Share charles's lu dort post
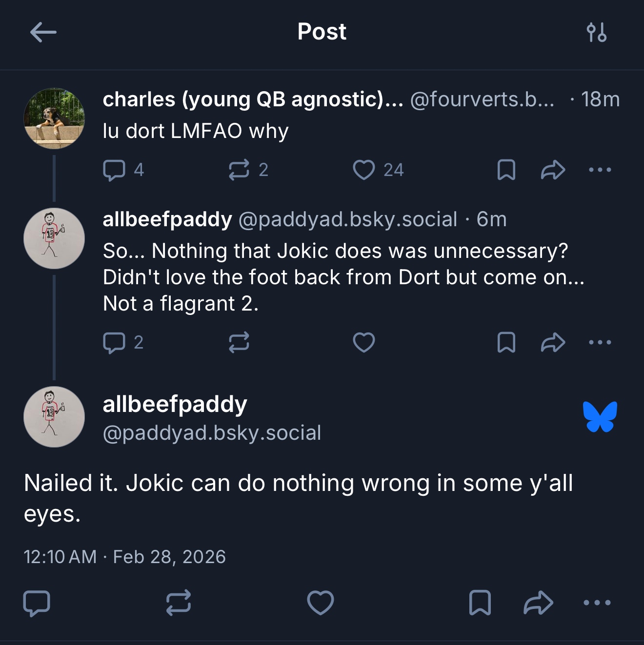Image resolution: width=644 pixels, height=645 pixels. tap(553, 170)
